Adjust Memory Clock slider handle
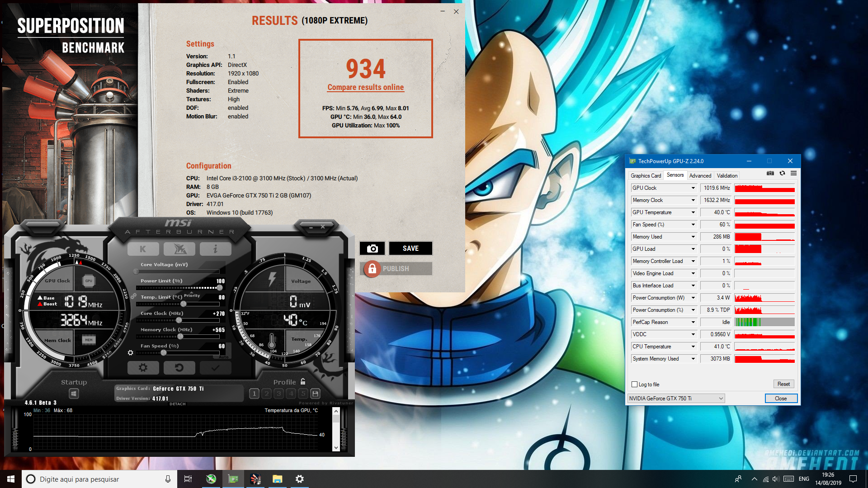Image resolution: width=868 pixels, height=488 pixels. tap(180, 337)
